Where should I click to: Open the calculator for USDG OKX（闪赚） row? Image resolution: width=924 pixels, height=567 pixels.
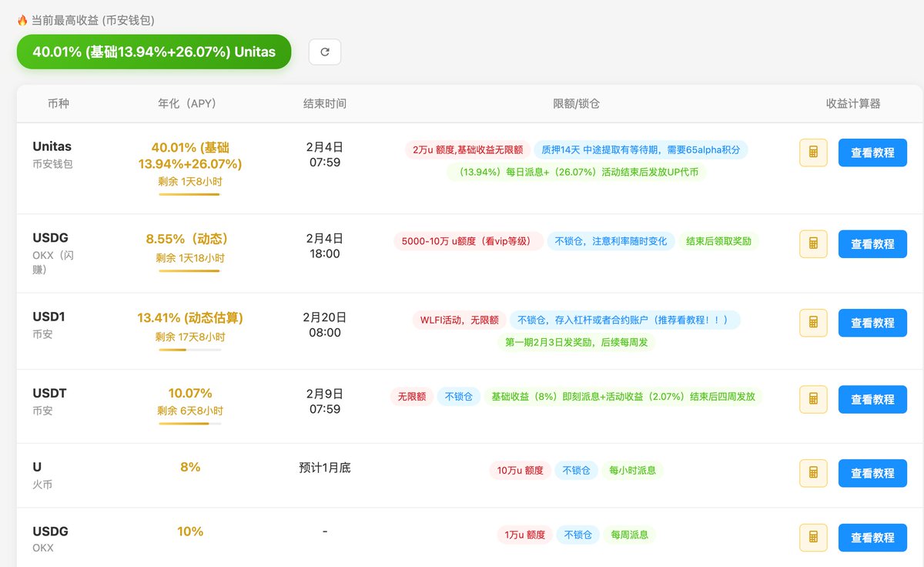(813, 243)
